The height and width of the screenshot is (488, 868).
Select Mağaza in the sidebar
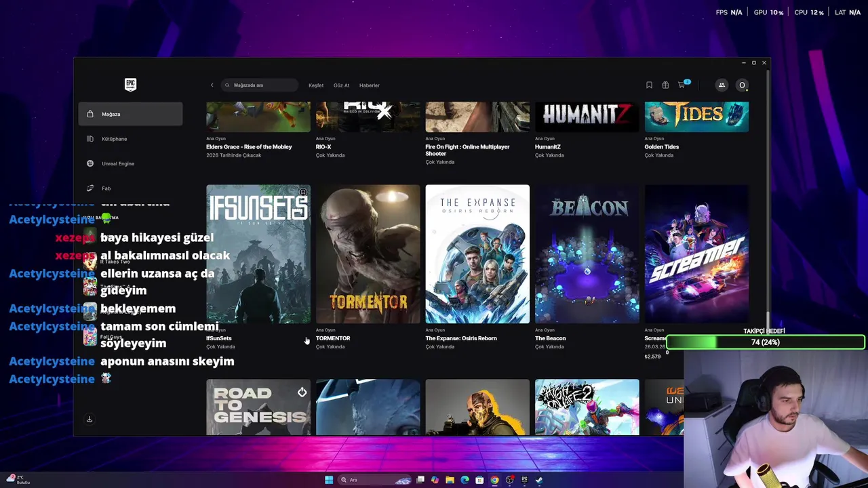(130, 114)
